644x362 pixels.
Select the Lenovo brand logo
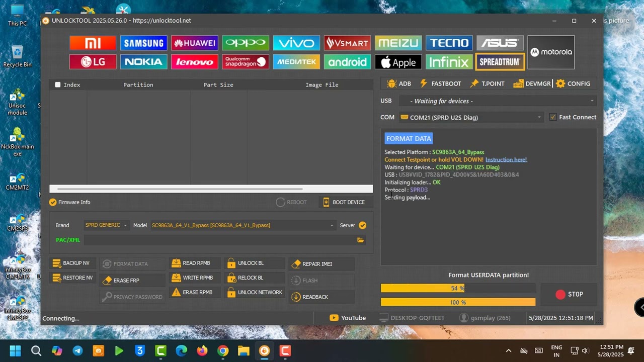[194, 62]
